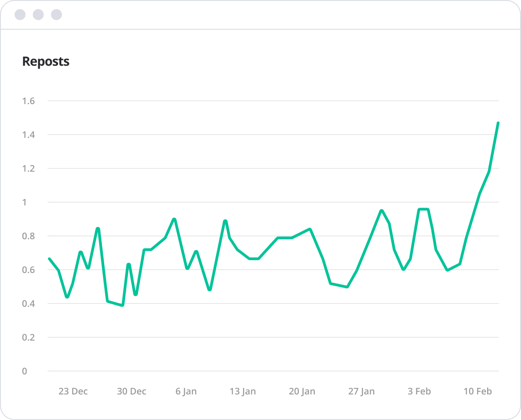Click the 1.6 y-axis value
Screen dimensions: 521x420
tap(28, 101)
